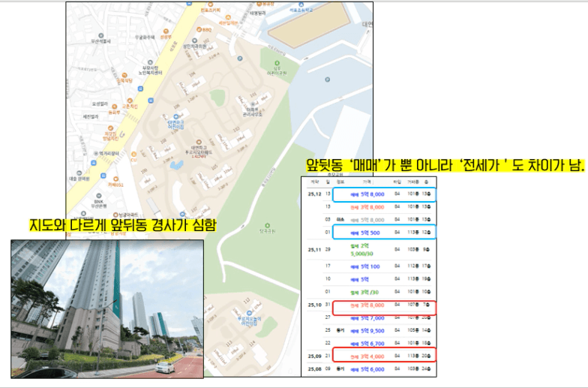Click the parking marker right of 성민치과의원

240,59
